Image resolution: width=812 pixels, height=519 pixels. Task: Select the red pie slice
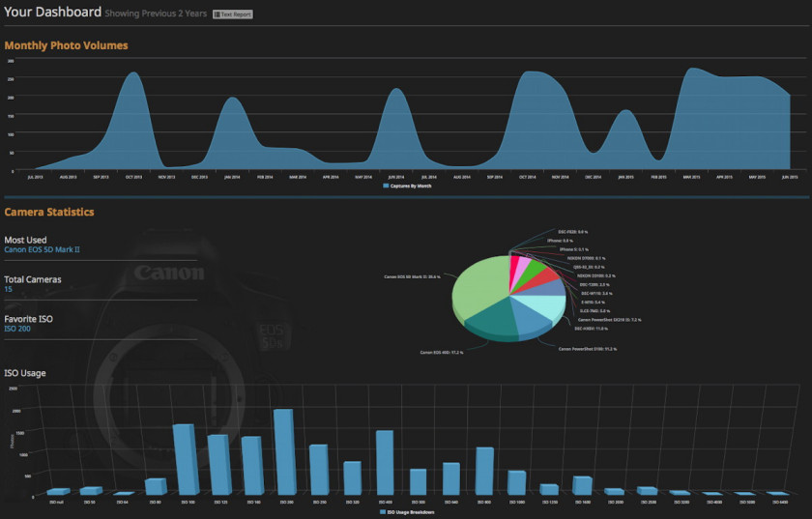[541, 277]
